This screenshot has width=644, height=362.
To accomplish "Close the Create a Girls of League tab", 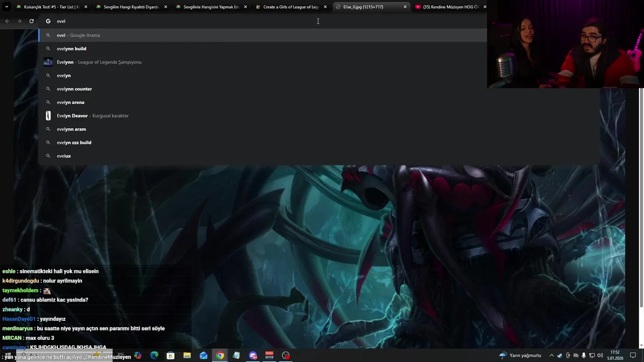I will (326, 7).
